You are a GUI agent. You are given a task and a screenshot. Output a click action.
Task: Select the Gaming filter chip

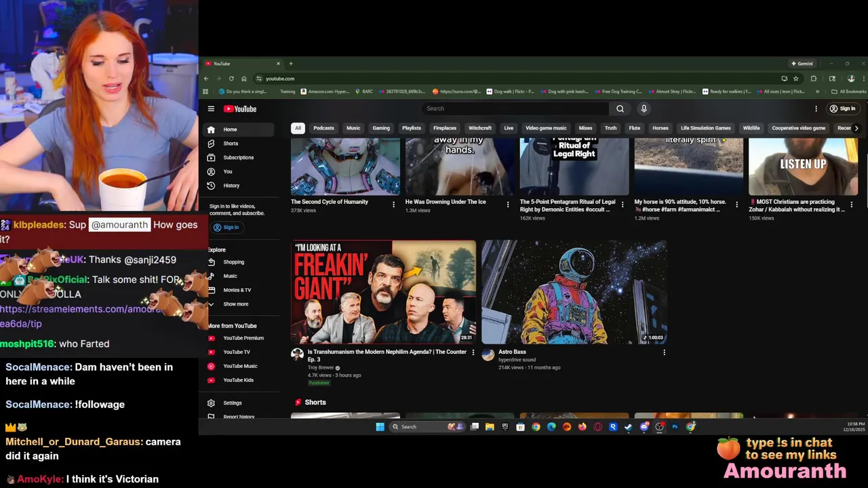381,128
